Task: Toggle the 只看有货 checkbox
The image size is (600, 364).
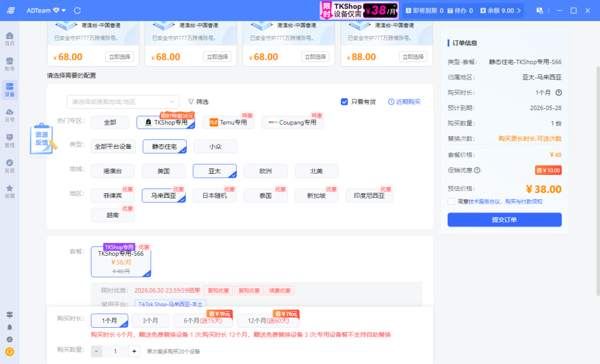Action: pyautogui.click(x=345, y=101)
